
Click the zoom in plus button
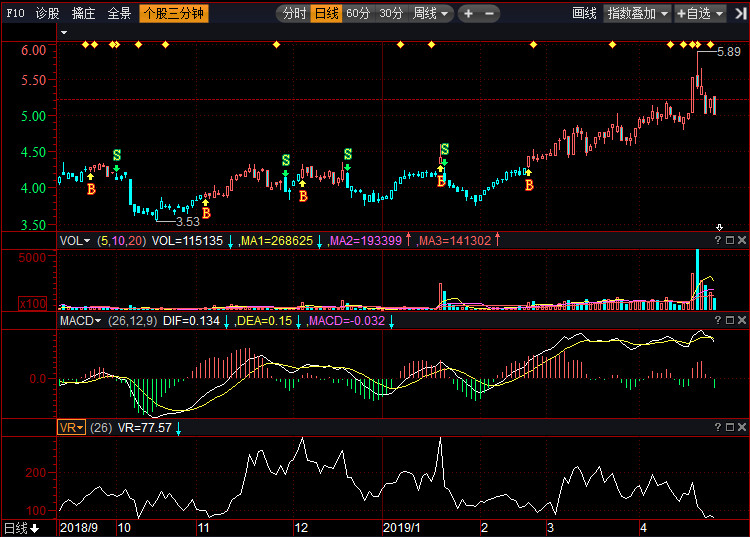click(470, 14)
